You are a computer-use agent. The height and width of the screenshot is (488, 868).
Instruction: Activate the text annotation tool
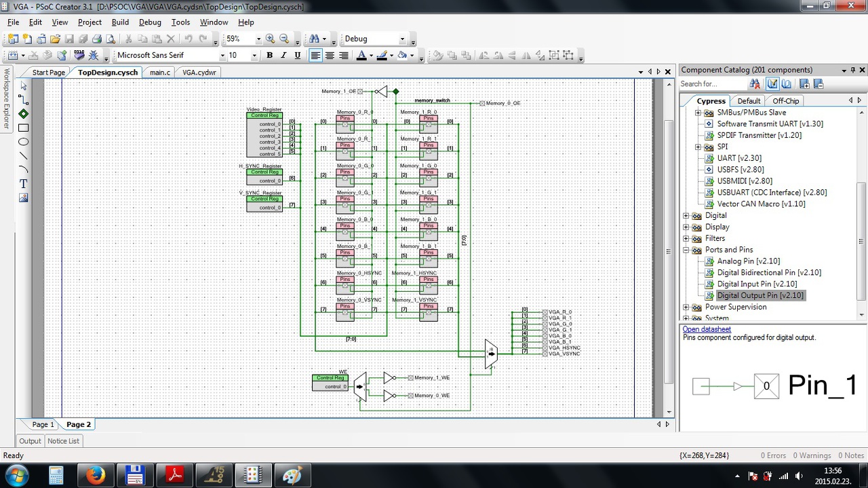coord(24,184)
